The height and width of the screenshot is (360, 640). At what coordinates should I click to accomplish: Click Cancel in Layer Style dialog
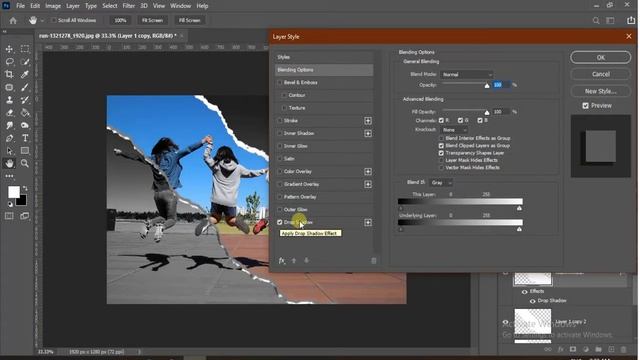click(x=600, y=74)
